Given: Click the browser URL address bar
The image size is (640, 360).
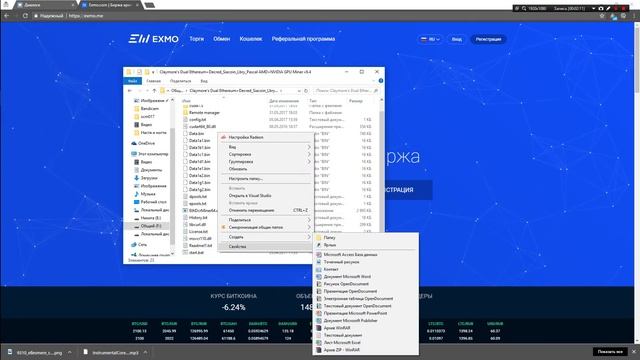Looking at the screenshot, I should 314,16.
